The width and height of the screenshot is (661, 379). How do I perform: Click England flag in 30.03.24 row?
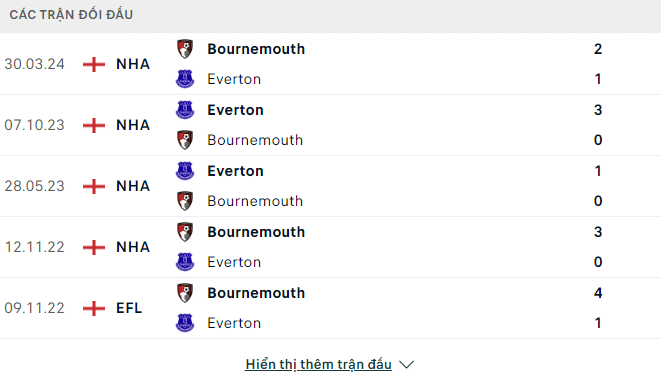pos(94,64)
